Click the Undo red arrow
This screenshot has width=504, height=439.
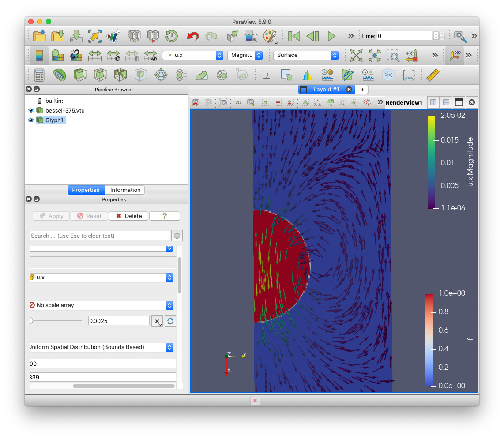pos(192,36)
